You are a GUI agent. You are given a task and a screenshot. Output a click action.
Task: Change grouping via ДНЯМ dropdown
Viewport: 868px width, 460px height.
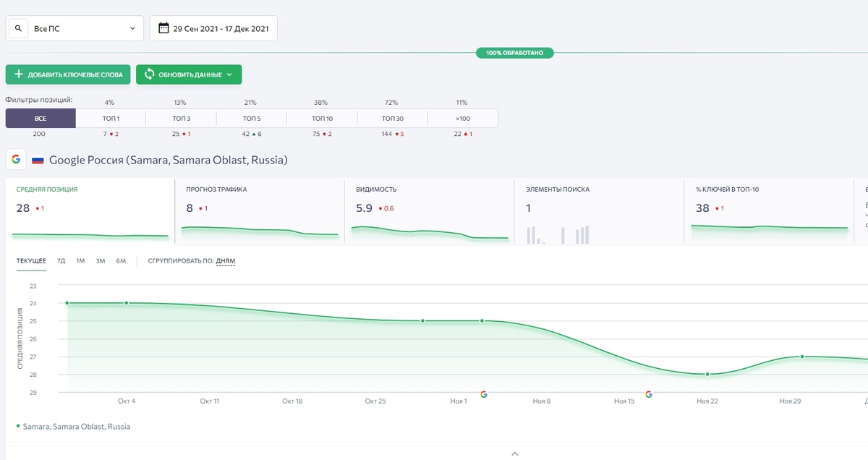(x=226, y=261)
